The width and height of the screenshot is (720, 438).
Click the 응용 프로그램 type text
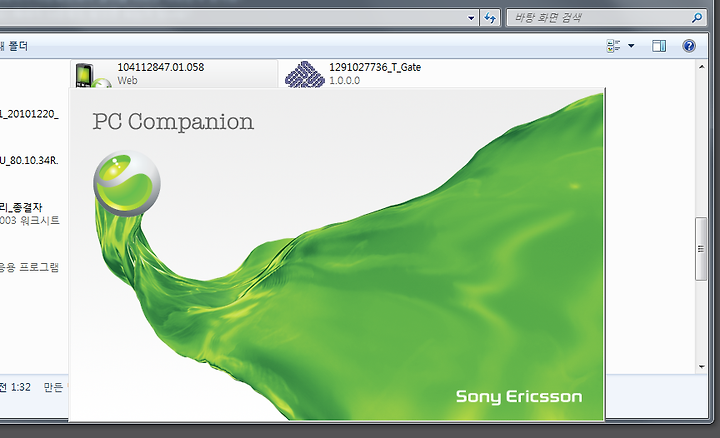click(29, 267)
